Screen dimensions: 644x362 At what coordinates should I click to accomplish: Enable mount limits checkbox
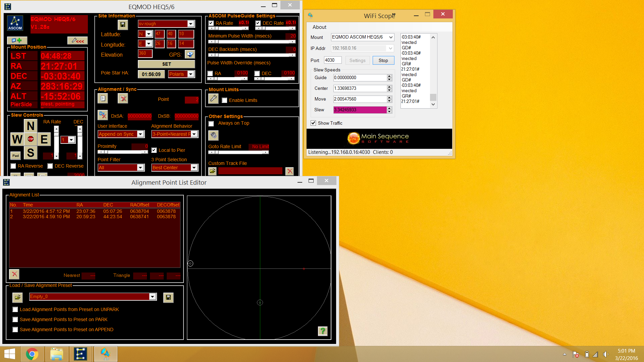(224, 100)
